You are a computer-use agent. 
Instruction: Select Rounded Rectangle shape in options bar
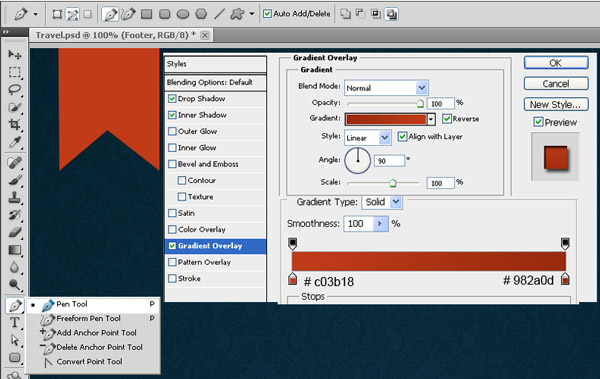pyautogui.click(x=165, y=15)
